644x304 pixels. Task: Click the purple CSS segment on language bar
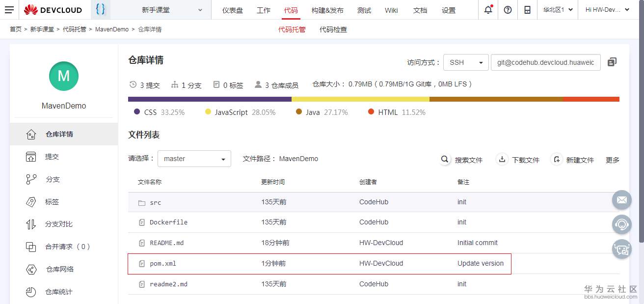pos(208,99)
